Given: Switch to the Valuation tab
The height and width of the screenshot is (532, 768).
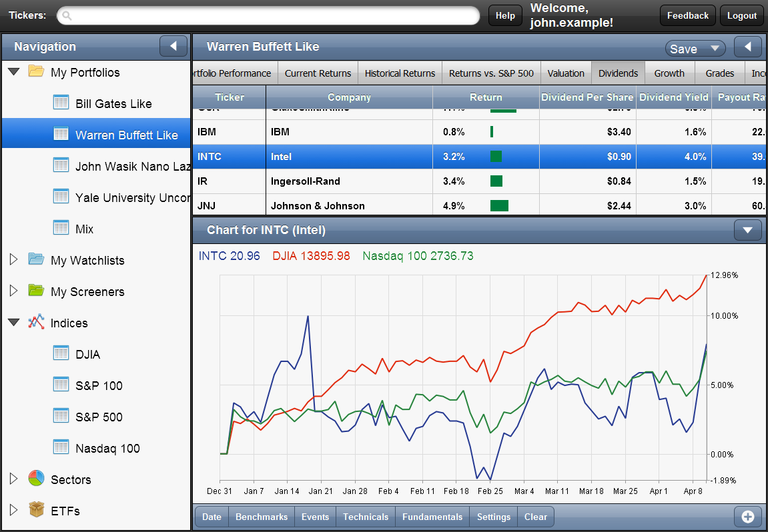Looking at the screenshot, I should pyautogui.click(x=566, y=73).
